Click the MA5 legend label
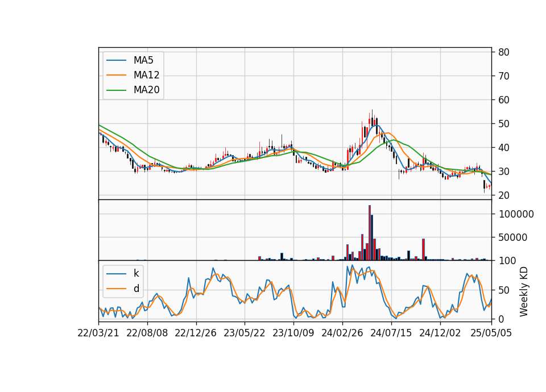Image resolution: width=546 pixels, height=392 pixels. [x=143, y=60]
